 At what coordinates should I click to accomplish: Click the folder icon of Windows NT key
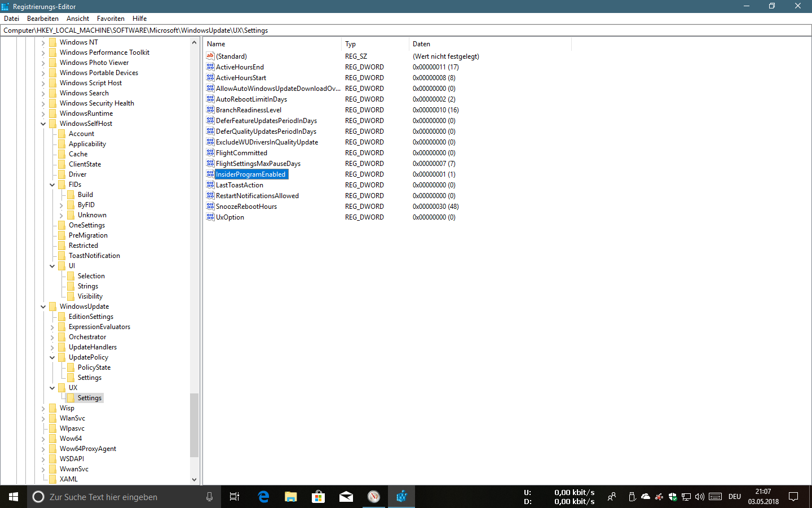52,42
